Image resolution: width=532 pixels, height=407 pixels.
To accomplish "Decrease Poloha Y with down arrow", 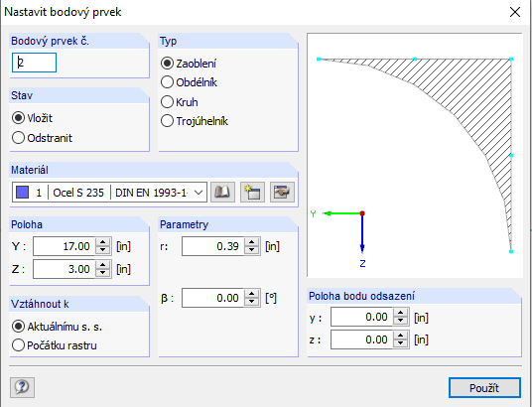I will [x=103, y=250].
